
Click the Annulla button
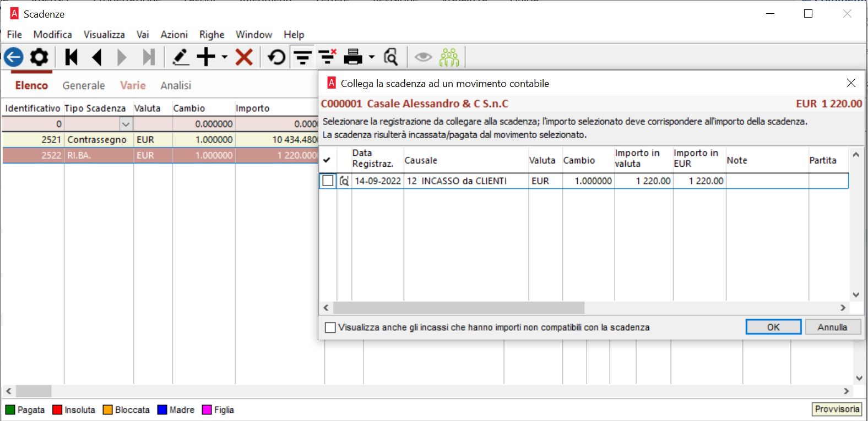pyautogui.click(x=833, y=327)
